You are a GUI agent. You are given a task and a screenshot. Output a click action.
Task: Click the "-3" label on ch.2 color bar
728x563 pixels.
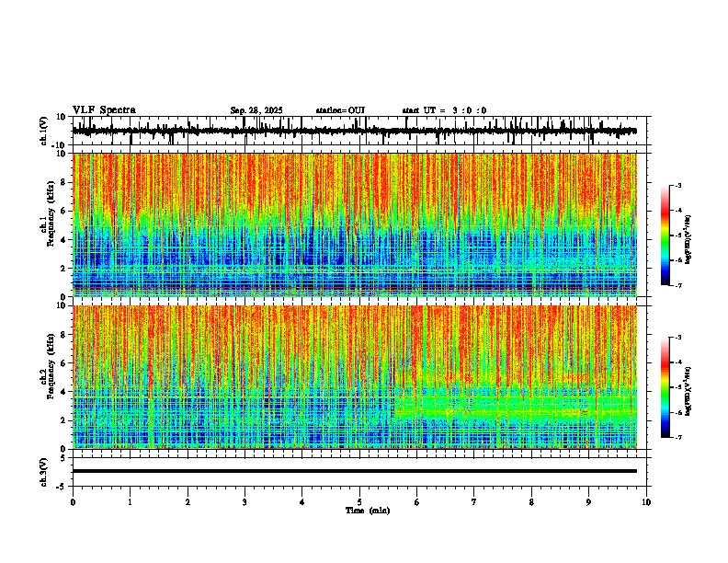678,338
